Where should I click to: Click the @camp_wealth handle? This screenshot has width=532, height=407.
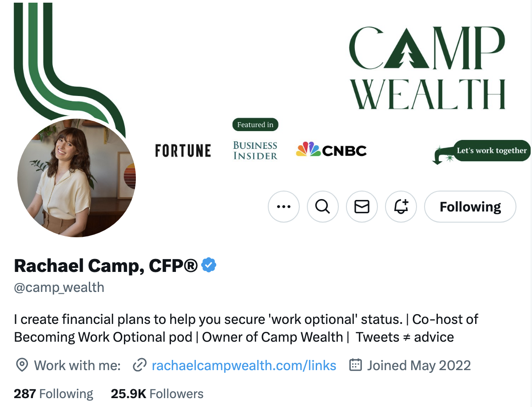coord(59,287)
